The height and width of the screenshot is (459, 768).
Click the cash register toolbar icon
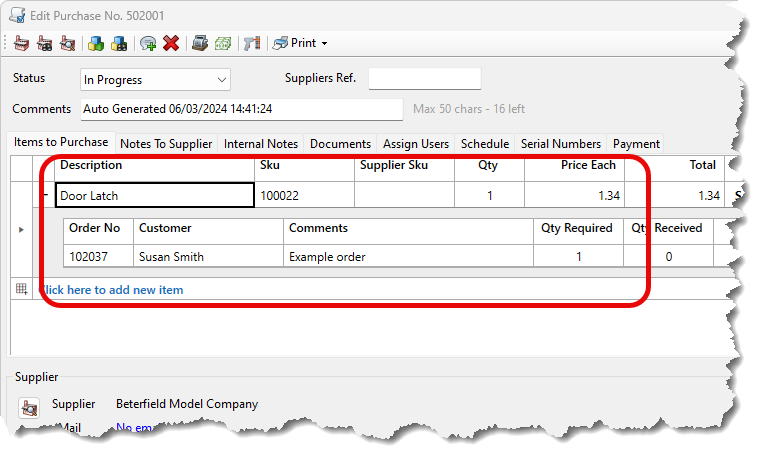click(x=200, y=43)
